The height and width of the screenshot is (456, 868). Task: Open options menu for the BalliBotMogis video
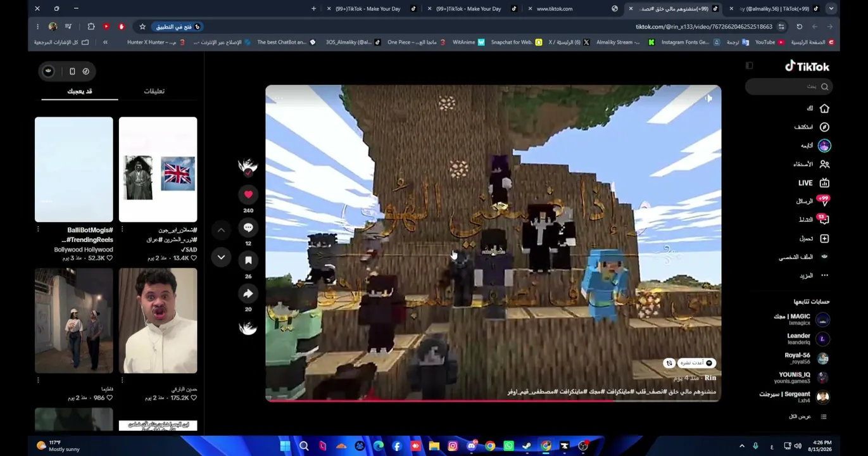[38, 229]
